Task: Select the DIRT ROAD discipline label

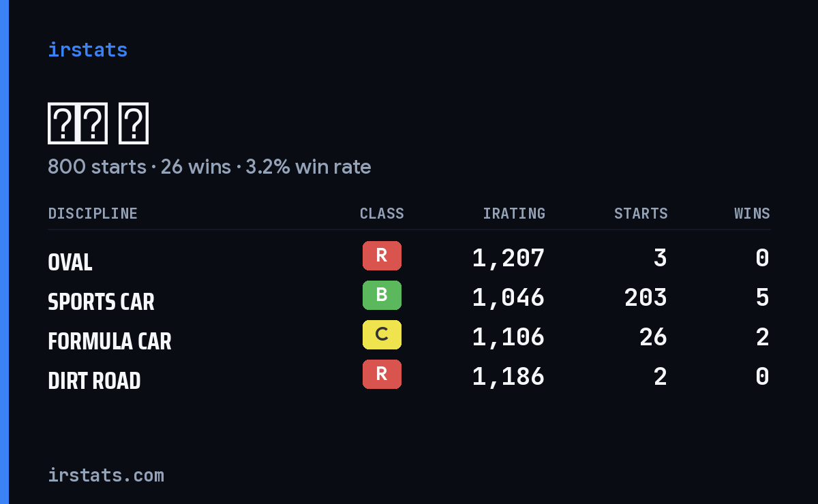Action: tap(94, 380)
